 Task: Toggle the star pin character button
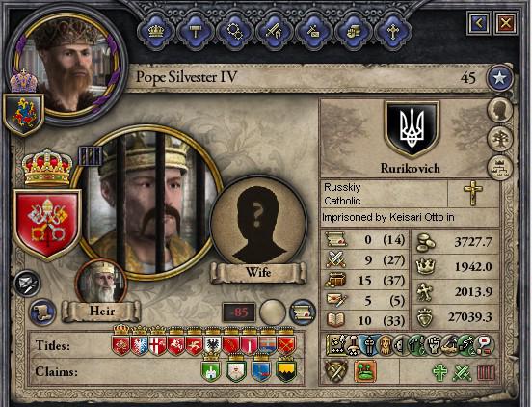pos(499,78)
